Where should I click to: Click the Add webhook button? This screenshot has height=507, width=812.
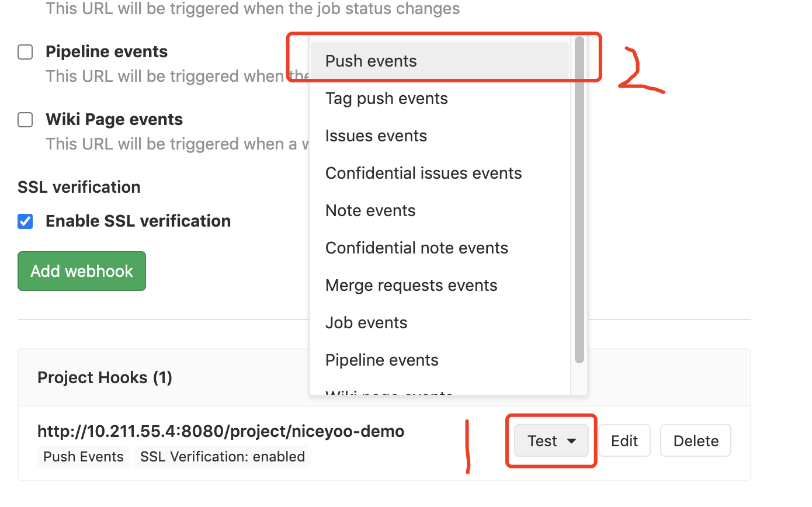click(82, 271)
